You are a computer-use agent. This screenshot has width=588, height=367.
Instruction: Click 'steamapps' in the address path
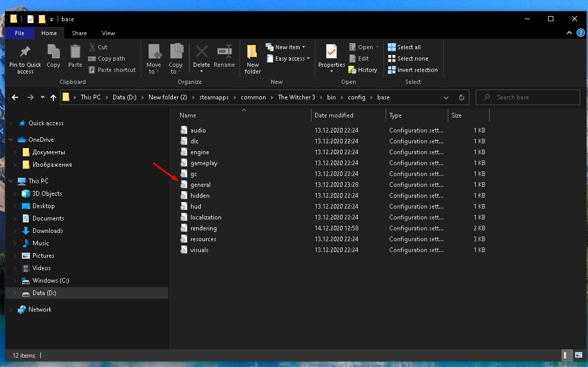pyautogui.click(x=214, y=97)
